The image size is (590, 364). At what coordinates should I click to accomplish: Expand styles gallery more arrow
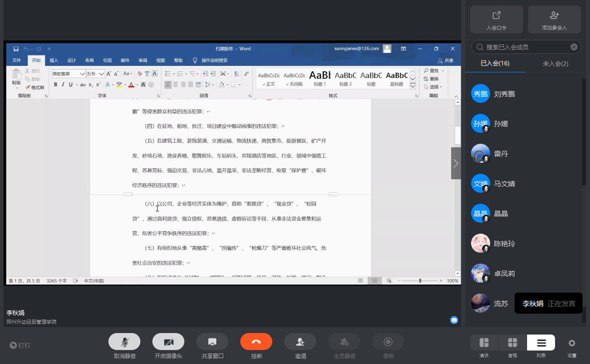click(413, 86)
